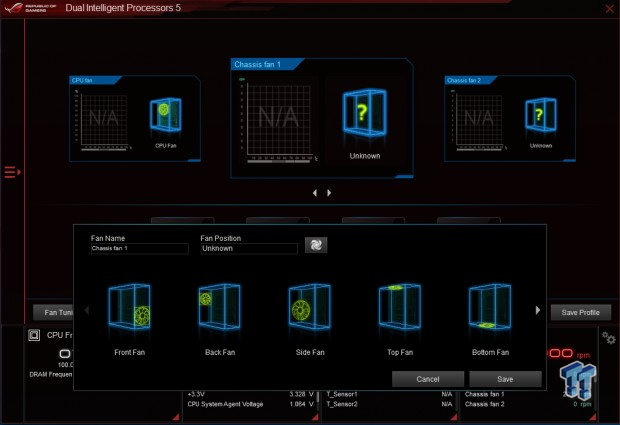
Task: Expand the fan speed panel corner triangle
Action: pos(592,417)
